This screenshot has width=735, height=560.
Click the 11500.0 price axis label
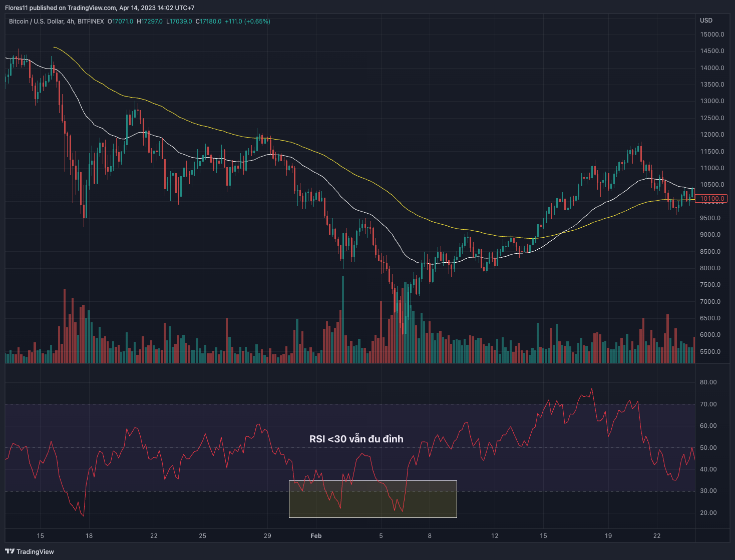click(712, 152)
